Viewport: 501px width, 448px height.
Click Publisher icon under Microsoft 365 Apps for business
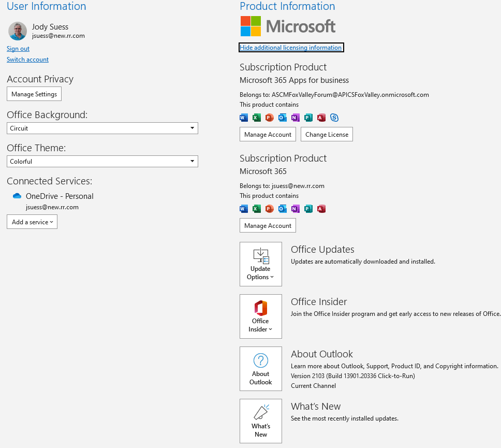[308, 118]
